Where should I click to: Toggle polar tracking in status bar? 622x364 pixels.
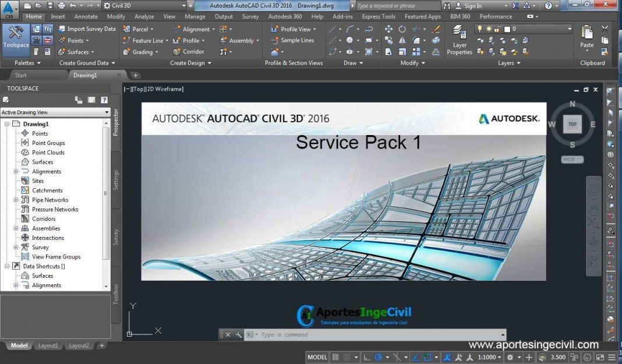378,357
